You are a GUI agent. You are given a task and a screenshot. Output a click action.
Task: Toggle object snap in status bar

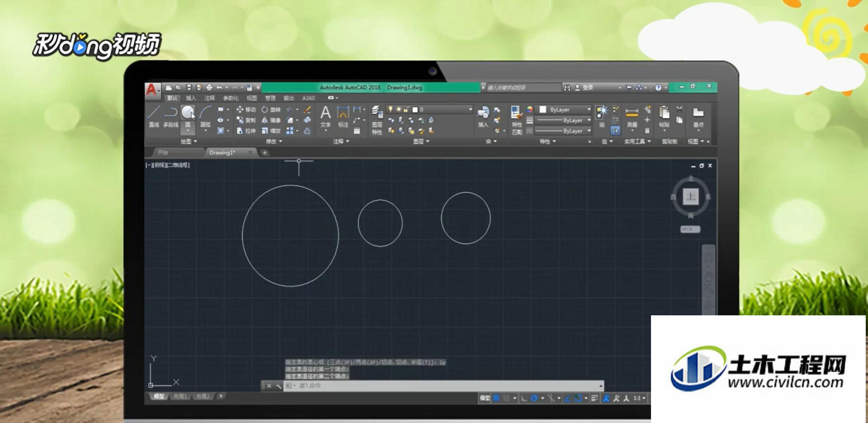click(x=578, y=398)
